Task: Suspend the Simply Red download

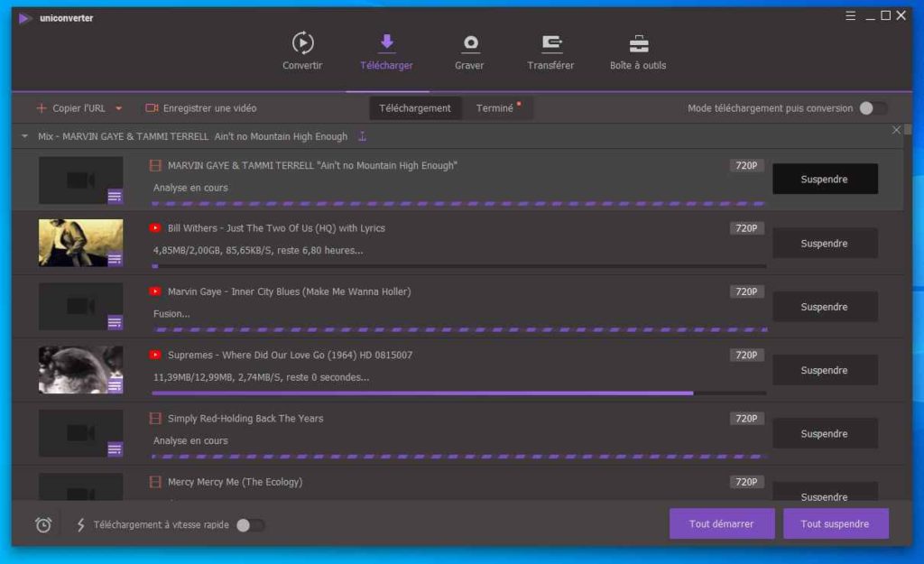Action: (x=825, y=434)
